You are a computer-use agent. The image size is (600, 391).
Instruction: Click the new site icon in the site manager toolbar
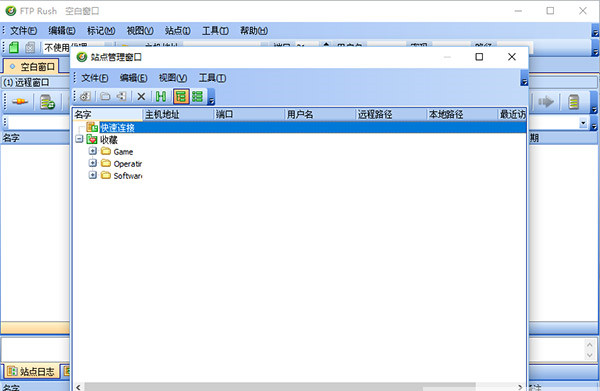tap(85, 96)
